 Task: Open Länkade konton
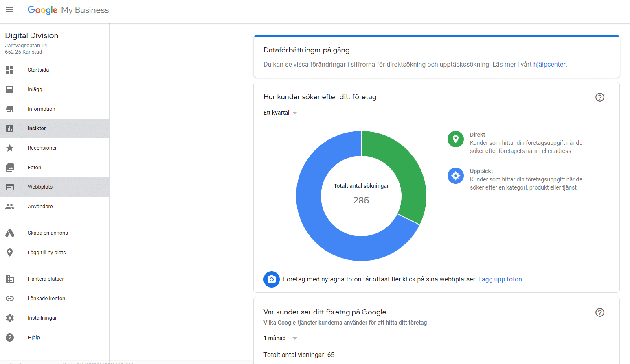55,299
